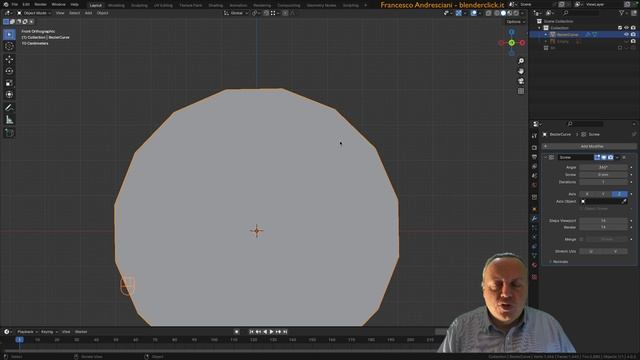Open the Object Mode dropdown

tap(34, 13)
